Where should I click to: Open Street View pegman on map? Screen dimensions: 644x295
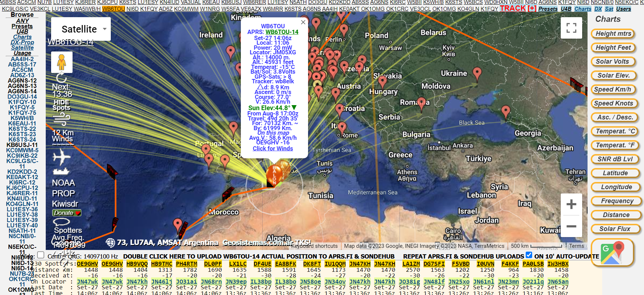(61, 62)
